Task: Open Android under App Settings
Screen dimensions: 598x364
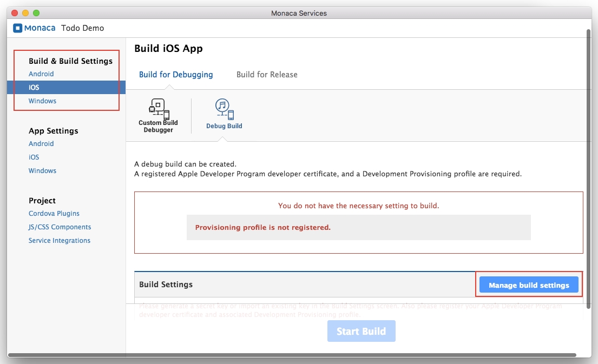Action: click(41, 144)
